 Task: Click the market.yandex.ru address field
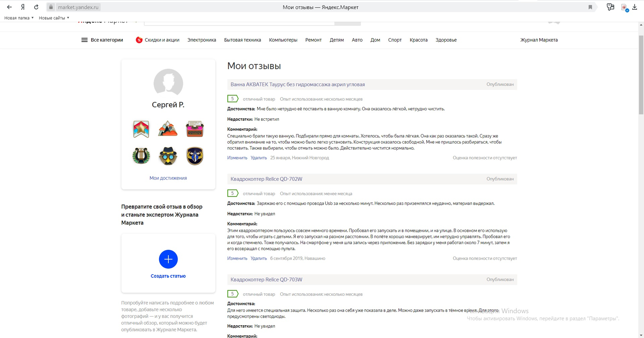click(x=78, y=7)
